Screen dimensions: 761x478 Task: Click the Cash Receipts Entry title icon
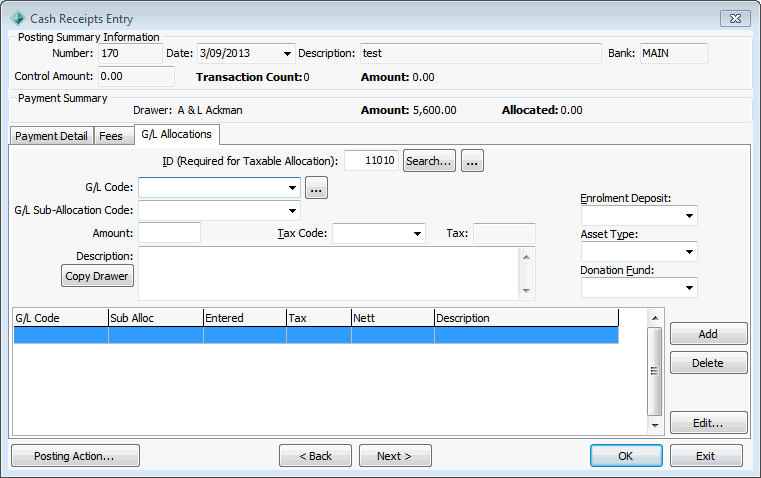point(18,18)
